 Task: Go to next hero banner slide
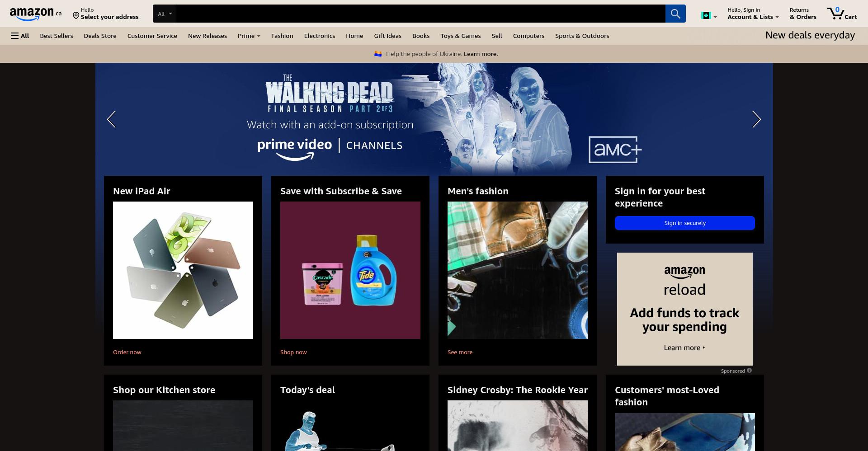(x=756, y=119)
